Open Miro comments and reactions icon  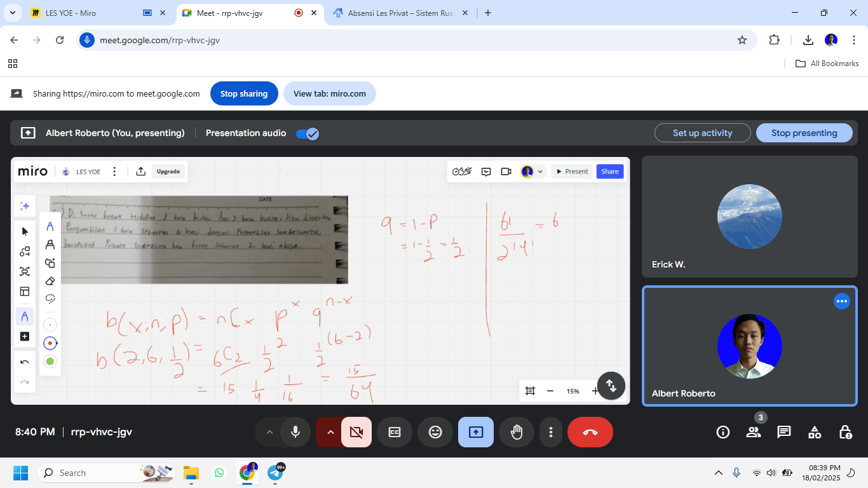coord(486,172)
